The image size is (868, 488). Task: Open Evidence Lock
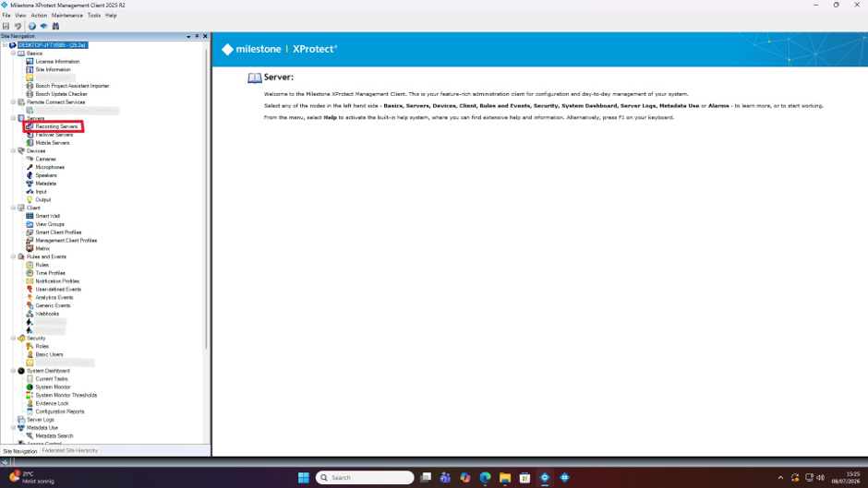pos(52,403)
